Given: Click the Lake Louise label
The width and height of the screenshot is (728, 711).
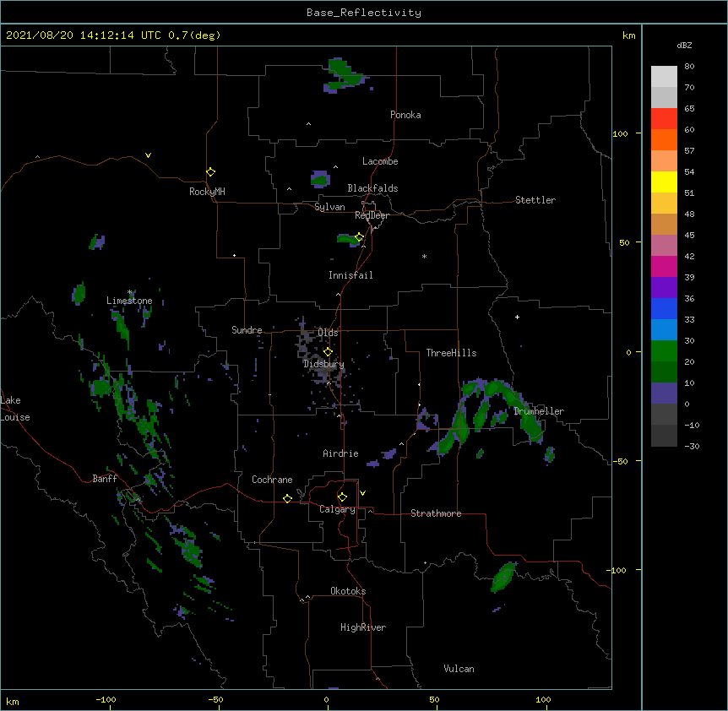Looking at the screenshot, I should click(14, 409).
